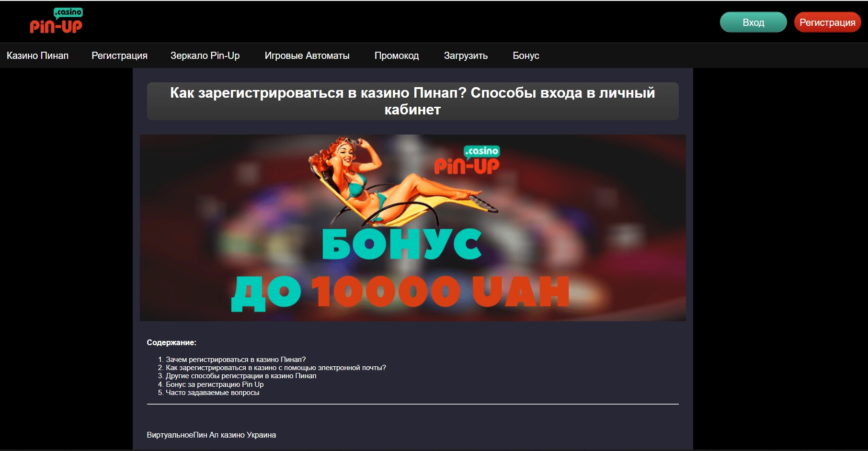Open link Зачем регистрироваться в казино Пинап?
This screenshot has height=451, width=868.
pyautogui.click(x=236, y=360)
